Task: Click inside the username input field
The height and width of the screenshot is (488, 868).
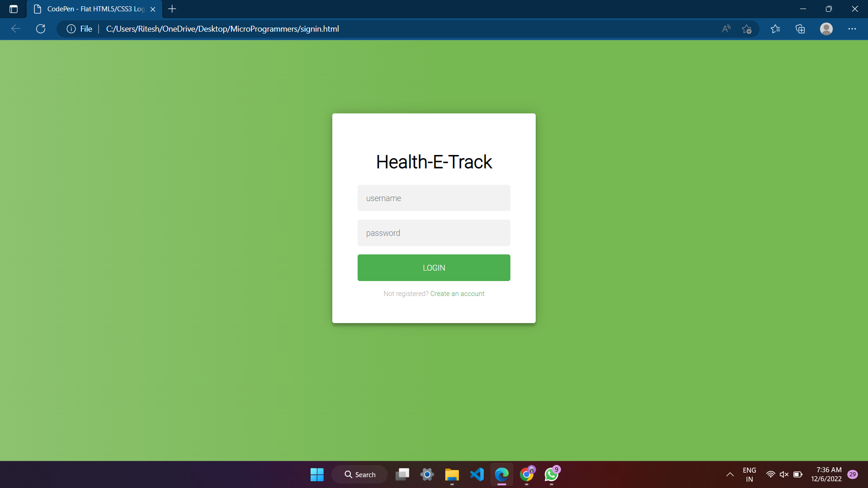Action: [434, 198]
